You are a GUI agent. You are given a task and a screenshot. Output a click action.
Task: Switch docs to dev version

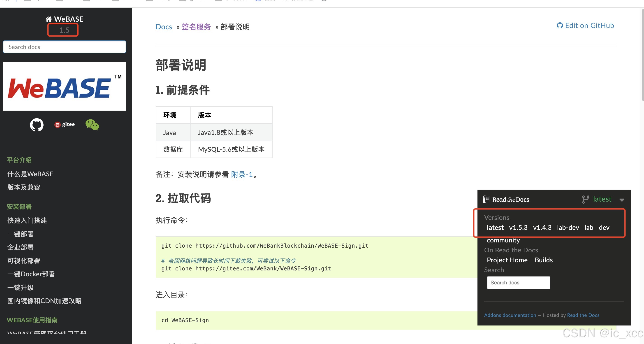(604, 228)
